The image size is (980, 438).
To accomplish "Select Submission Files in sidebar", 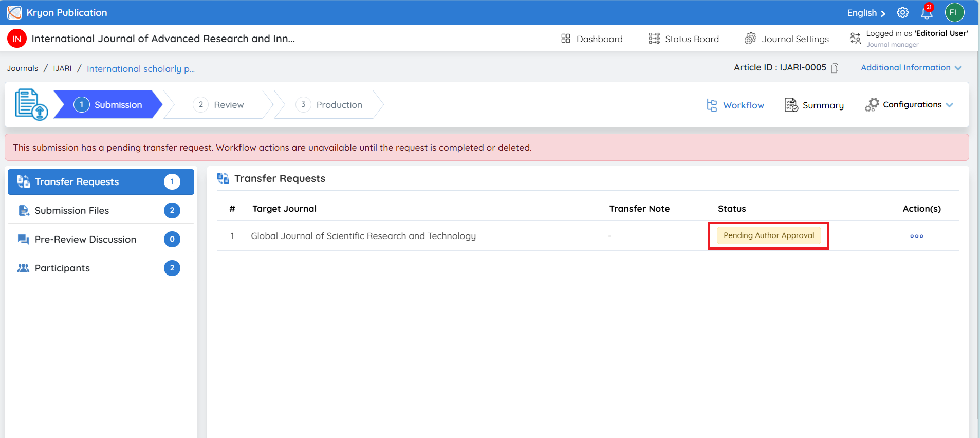I will tap(101, 210).
